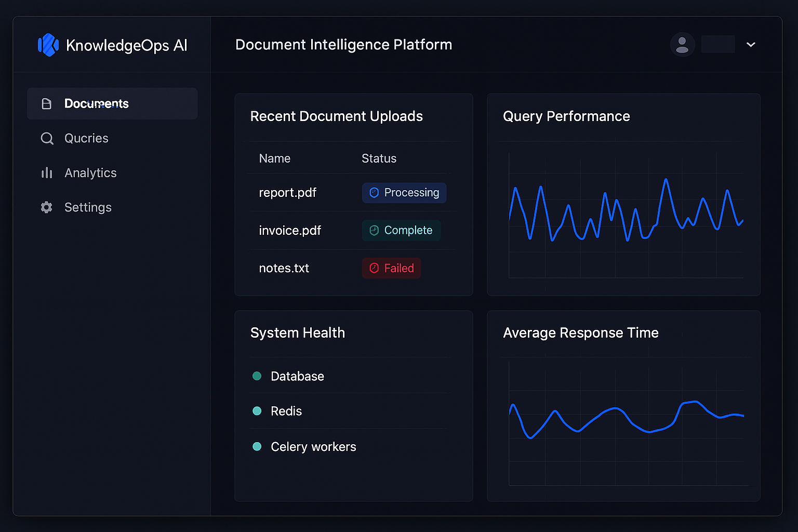
Task: Click the Failed status icon
Action: (x=374, y=269)
